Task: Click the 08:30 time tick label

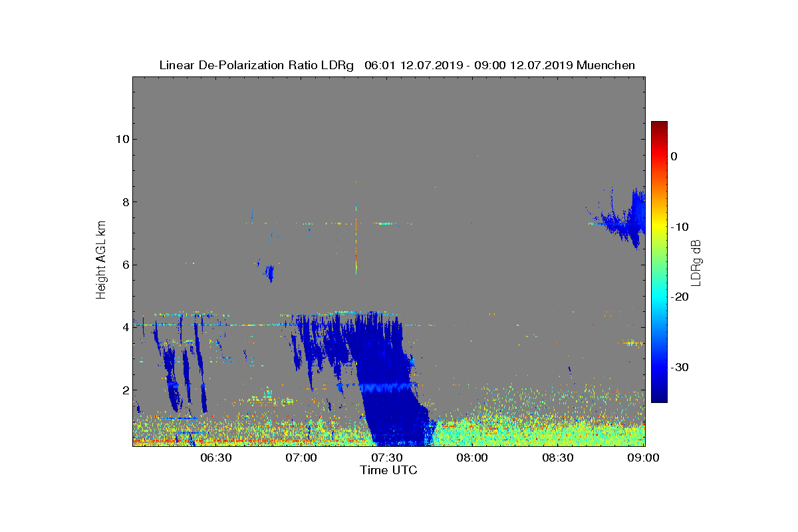Action: (559, 458)
